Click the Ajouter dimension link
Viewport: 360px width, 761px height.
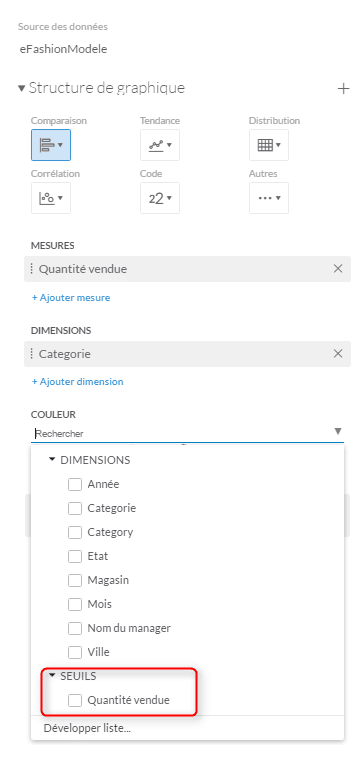[78, 381]
